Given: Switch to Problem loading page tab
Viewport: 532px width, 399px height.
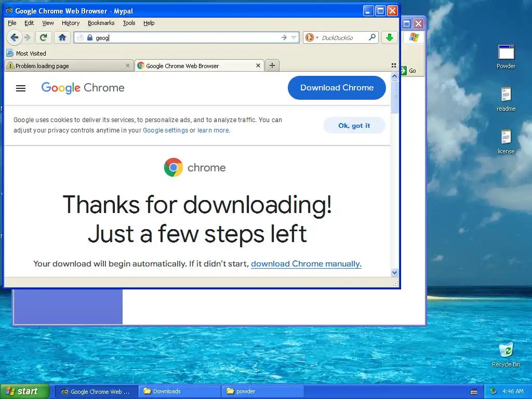Looking at the screenshot, I should coord(69,66).
